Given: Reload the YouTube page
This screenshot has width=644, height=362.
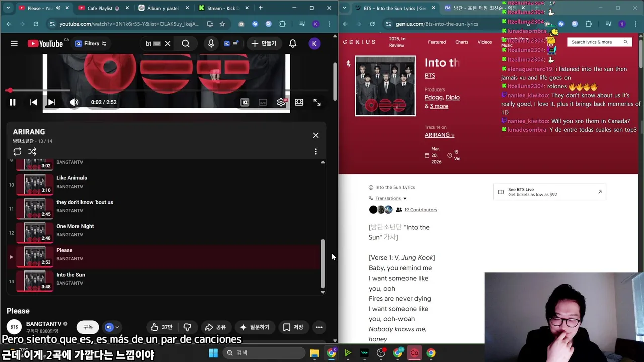Looking at the screenshot, I should [x=36, y=24].
